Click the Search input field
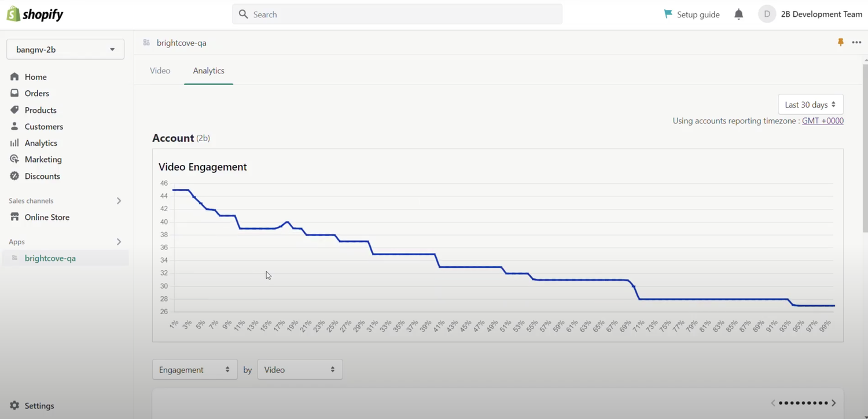Image resolution: width=868 pixels, height=419 pixels. (x=397, y=14)
